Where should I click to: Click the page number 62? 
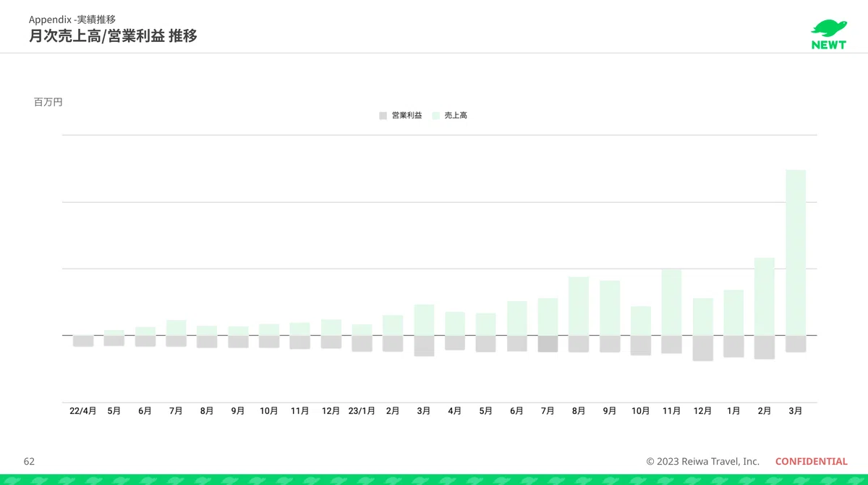click(29, 461)
